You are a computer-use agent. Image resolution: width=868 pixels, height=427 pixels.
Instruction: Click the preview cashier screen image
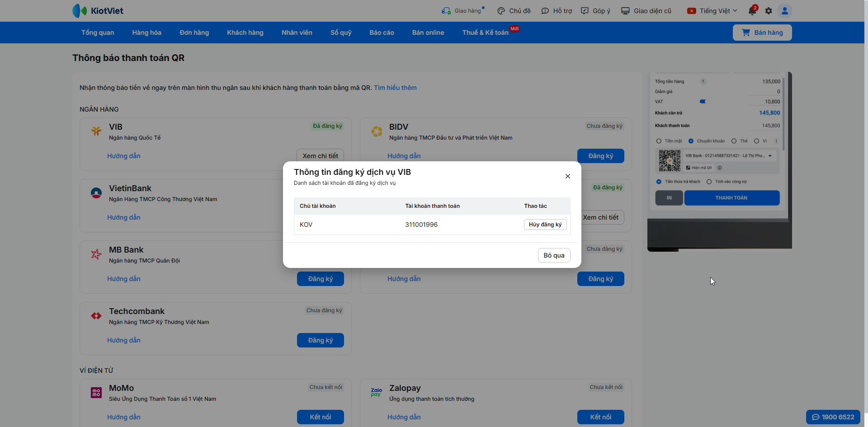(x=720, y=161)
